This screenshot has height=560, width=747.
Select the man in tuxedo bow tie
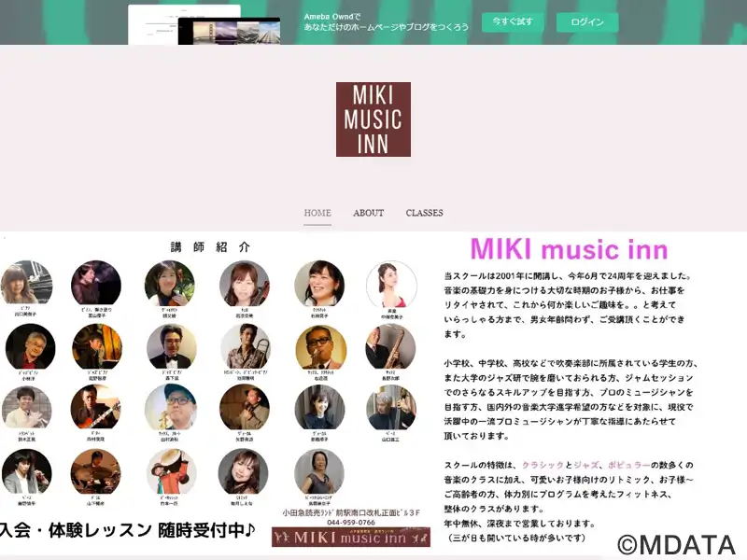(x=171, y=347)
